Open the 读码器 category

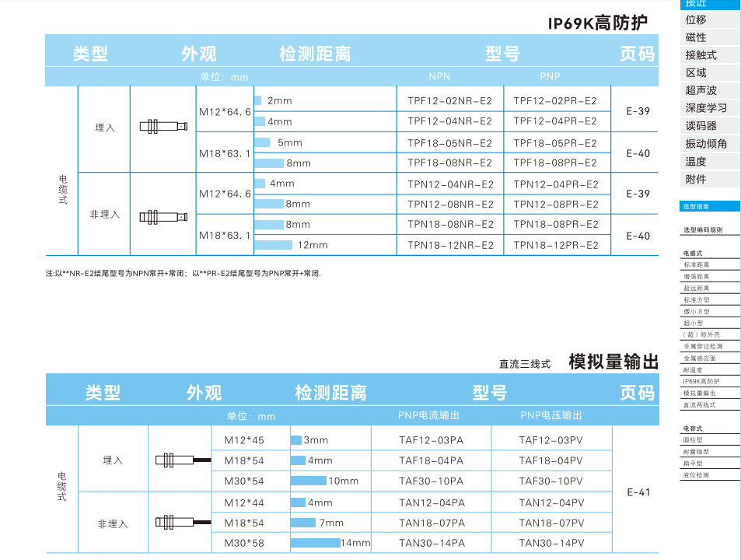tap(701, 126)
